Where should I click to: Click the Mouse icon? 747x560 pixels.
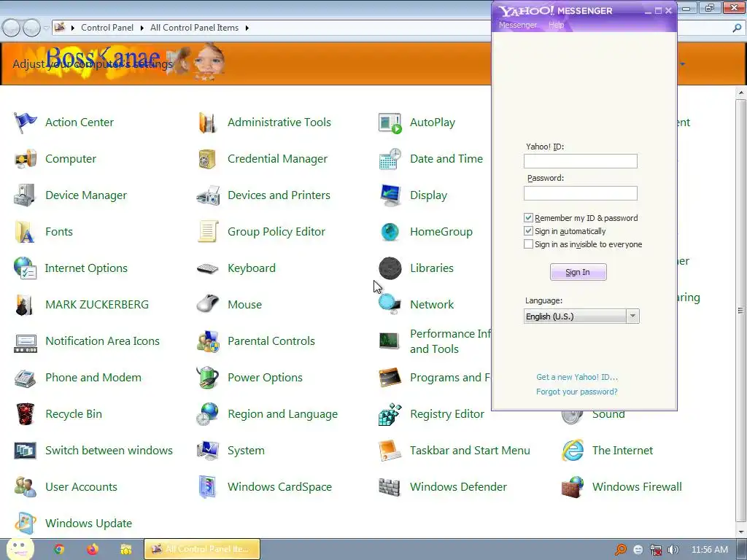tap(208, 304)
